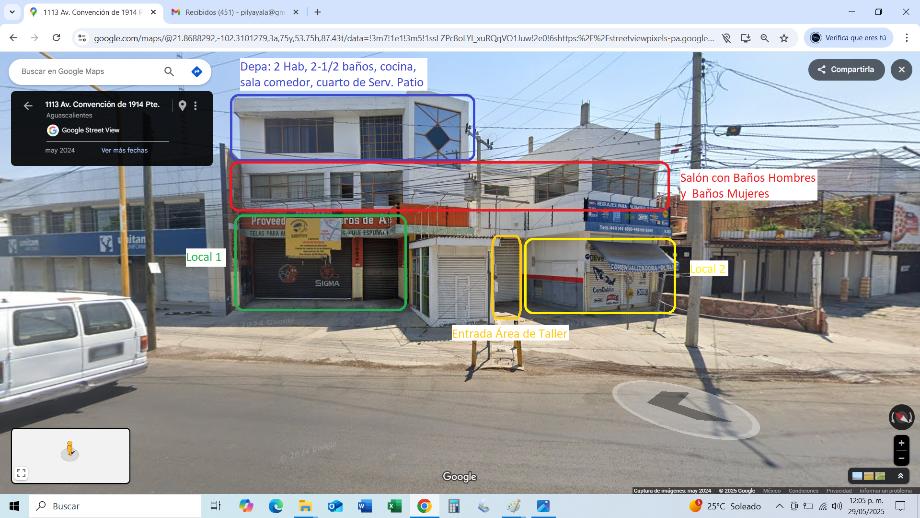Reload the page
The width and height of the screenshot is (920, 518).
point(56,38)
